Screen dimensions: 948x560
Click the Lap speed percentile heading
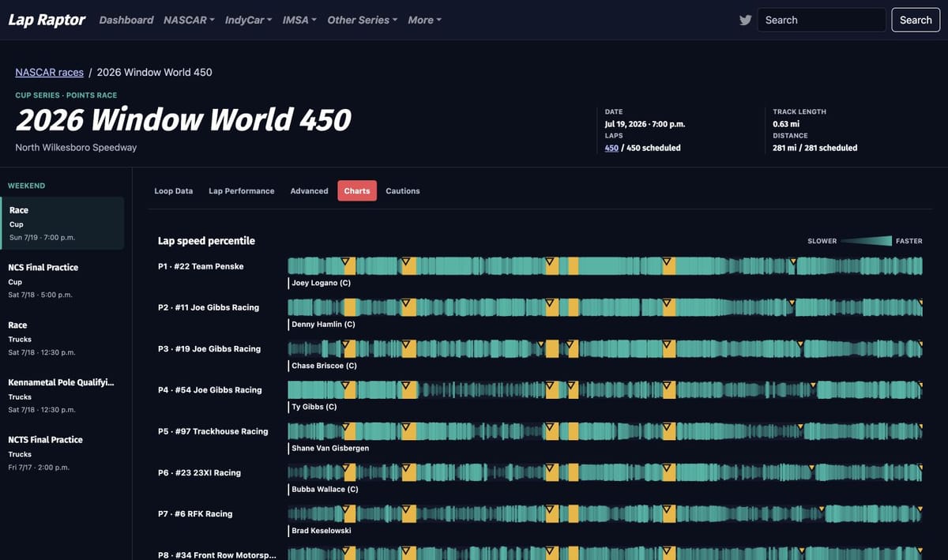click(x=207, y=241)
